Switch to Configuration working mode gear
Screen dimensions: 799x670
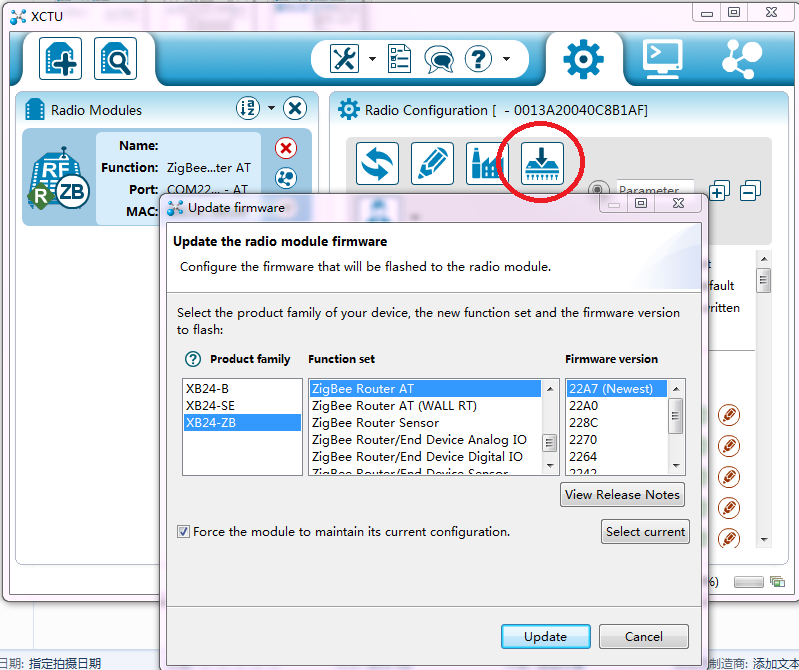[x=583, y=60]
